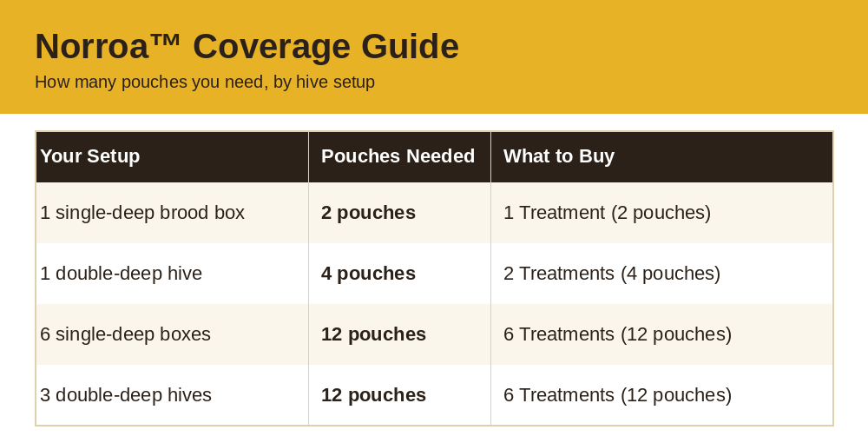Select the 6 single-deep boxes cell

172,334
